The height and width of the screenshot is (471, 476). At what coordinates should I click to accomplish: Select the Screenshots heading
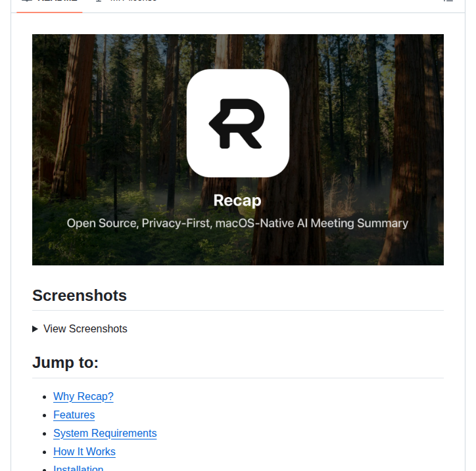80,296
